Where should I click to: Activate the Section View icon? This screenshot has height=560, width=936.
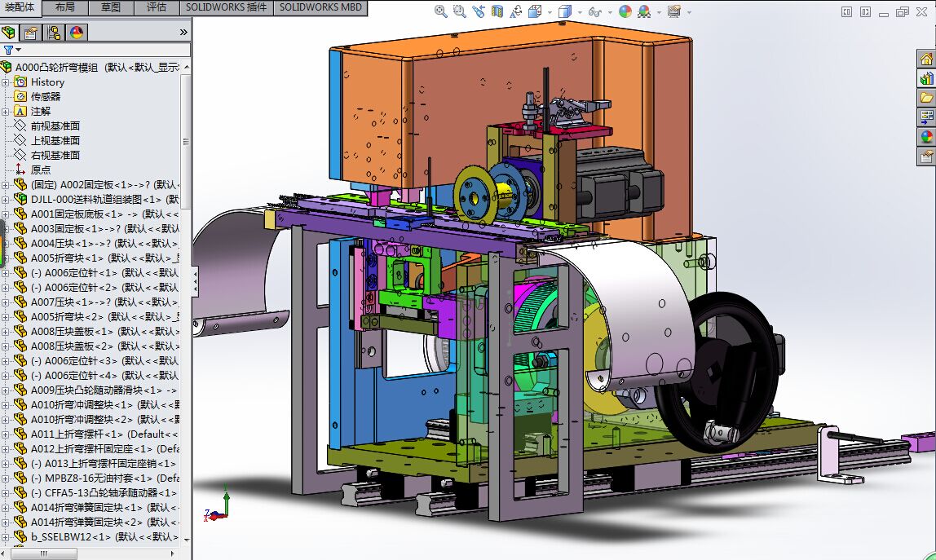coord(497,11)
